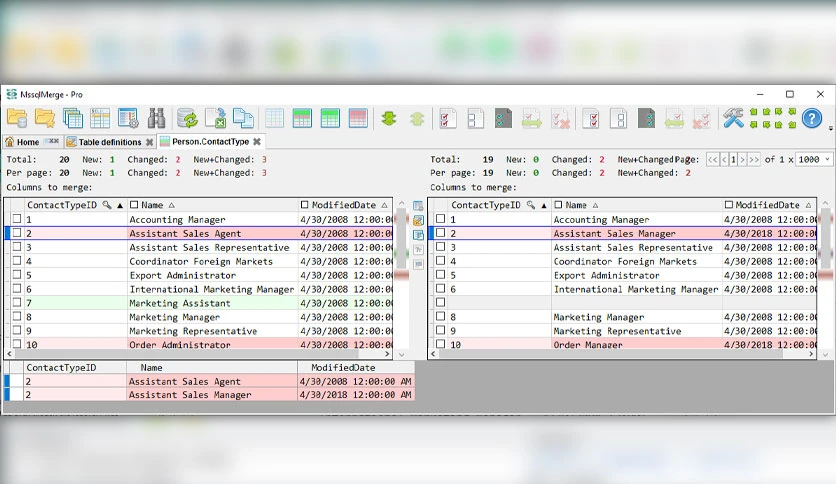Select Assistant Sales Manager in bottom detail panel
Screen dimensions: 836x484
[x=212, y=395]
